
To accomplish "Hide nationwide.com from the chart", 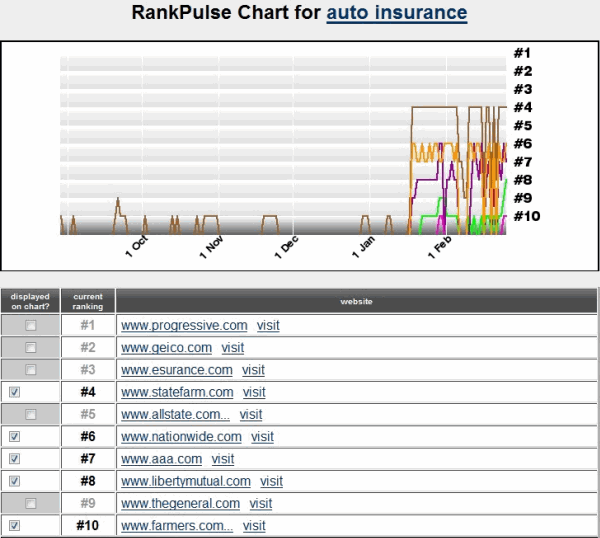I will tap(15, 437).
